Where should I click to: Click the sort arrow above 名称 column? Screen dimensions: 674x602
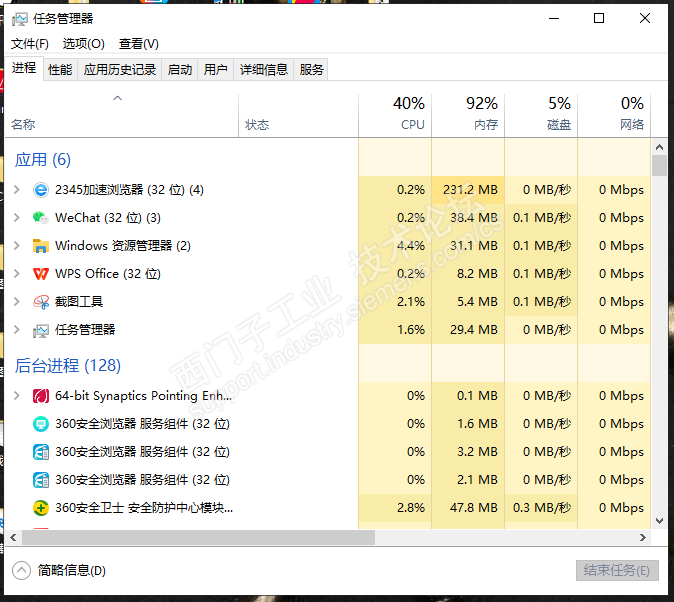pyautogui.click(x=117, y=98)
